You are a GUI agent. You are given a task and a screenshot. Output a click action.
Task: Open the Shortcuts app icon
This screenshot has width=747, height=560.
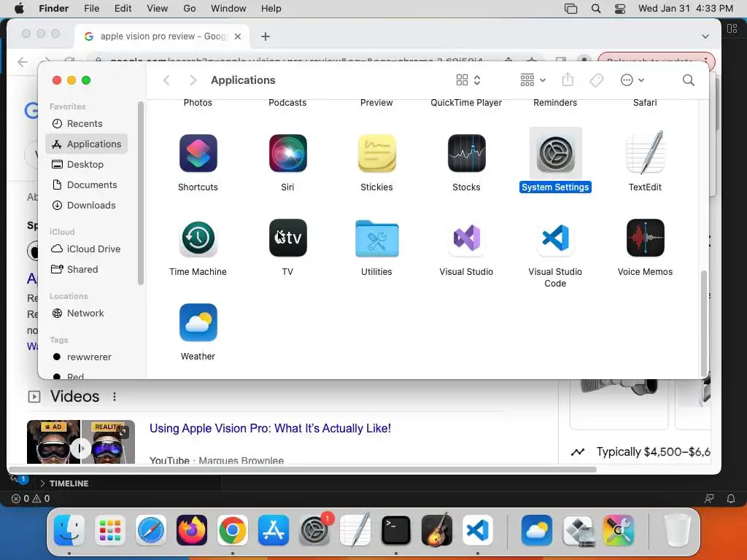(x=198, y=153)
